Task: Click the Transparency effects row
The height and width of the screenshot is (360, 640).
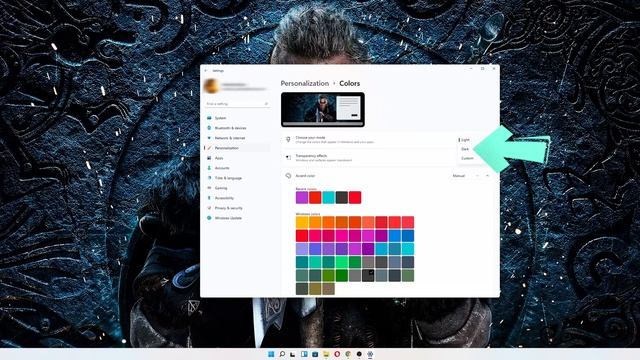Action: tap(388, 158)
